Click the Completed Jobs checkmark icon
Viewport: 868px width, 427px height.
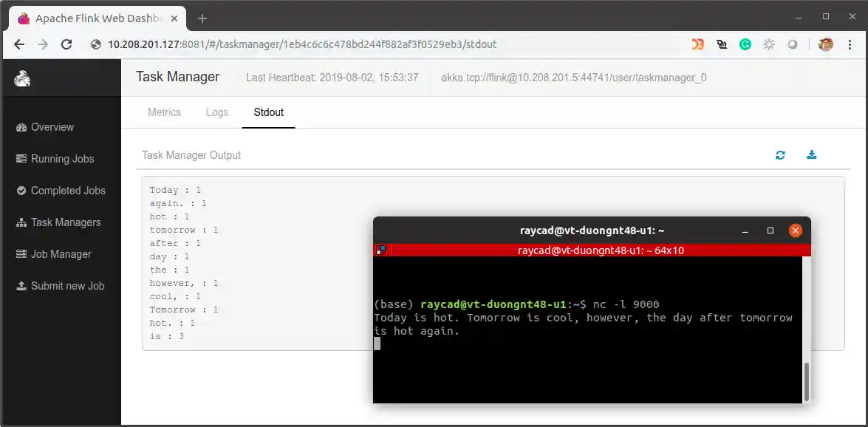coord(21,191)
